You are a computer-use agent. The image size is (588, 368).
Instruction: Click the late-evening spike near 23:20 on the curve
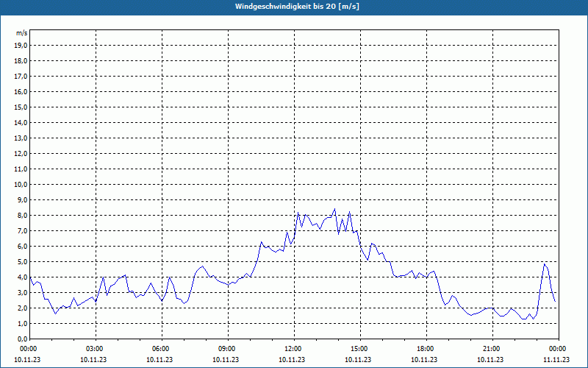pos(544,264)
